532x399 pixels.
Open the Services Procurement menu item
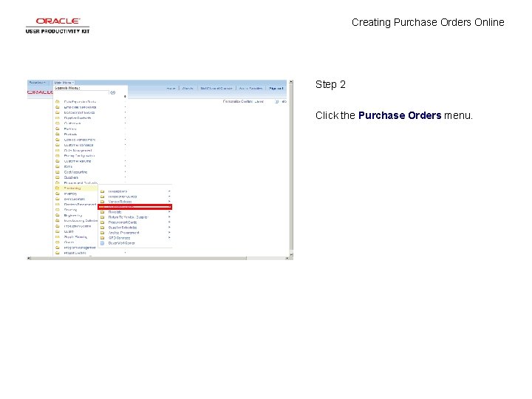coord(80,205)
